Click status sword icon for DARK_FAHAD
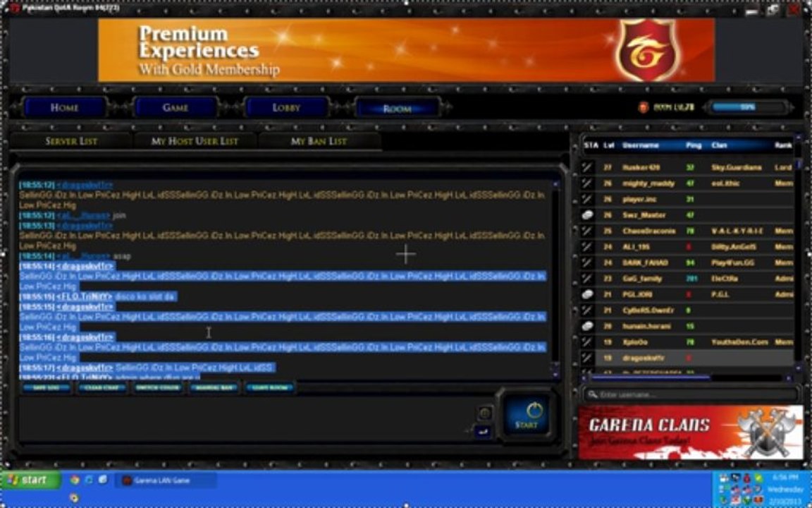 point(587,262)
